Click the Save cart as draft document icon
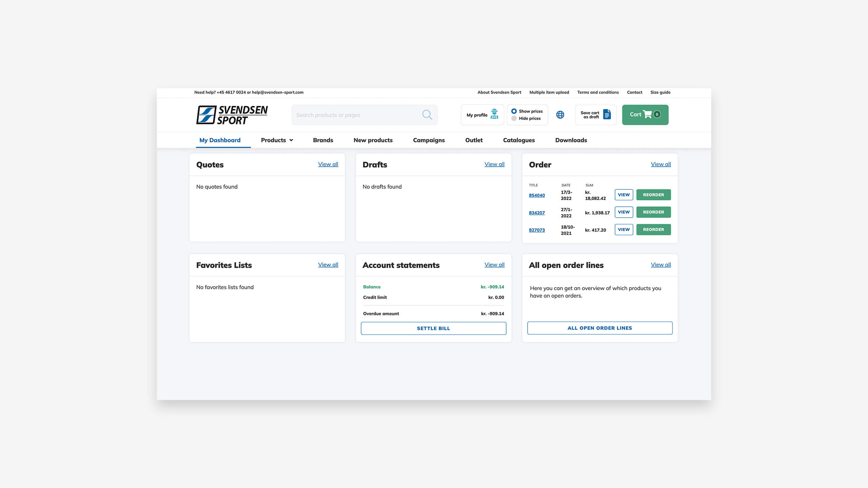 607,115
